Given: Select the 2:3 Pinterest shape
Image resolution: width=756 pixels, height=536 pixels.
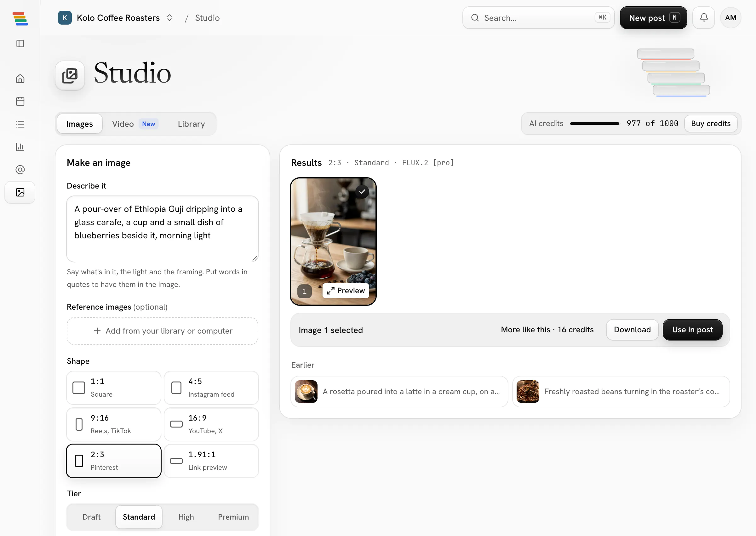Looking at the screenshot, I should pos(114,461).
